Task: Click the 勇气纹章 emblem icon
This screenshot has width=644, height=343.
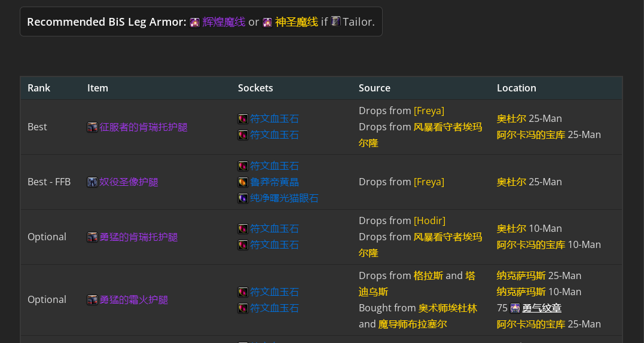Action: point(515,308)
